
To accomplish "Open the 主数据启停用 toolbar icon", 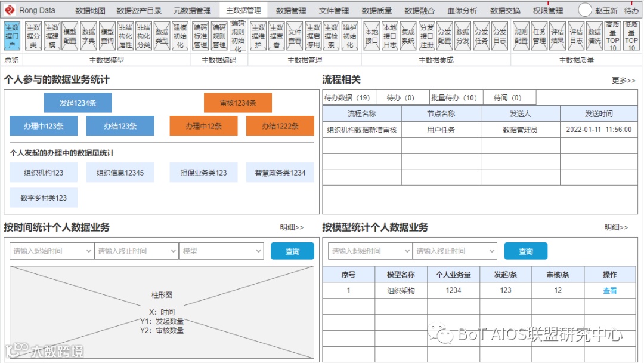I will (313, 36).
